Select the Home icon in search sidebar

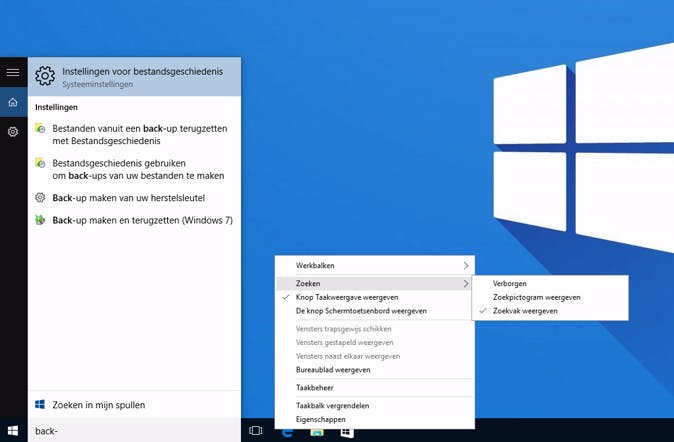pyautogui.click(x=13, y=102)
